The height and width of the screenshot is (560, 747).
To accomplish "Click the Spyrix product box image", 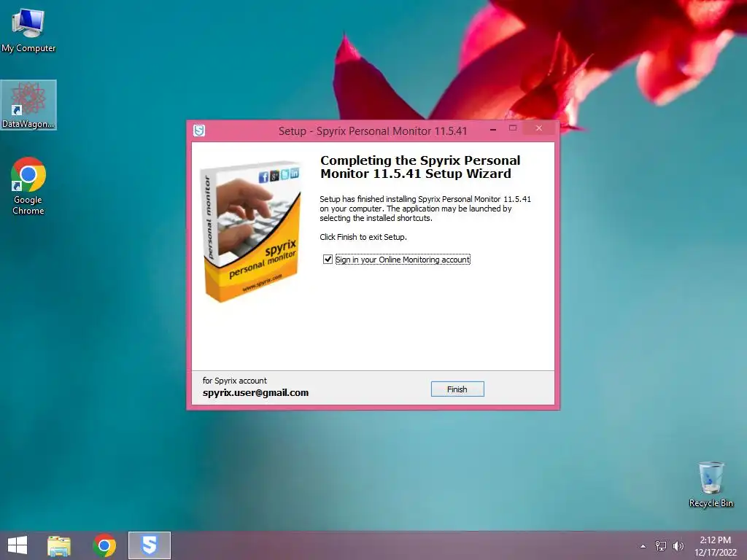I will click(251, 232).
